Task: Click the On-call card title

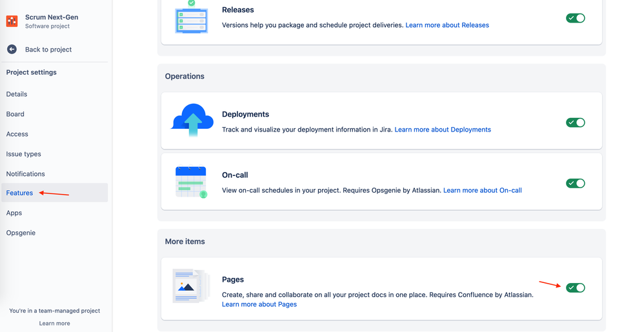Action: tap(235, 175)
